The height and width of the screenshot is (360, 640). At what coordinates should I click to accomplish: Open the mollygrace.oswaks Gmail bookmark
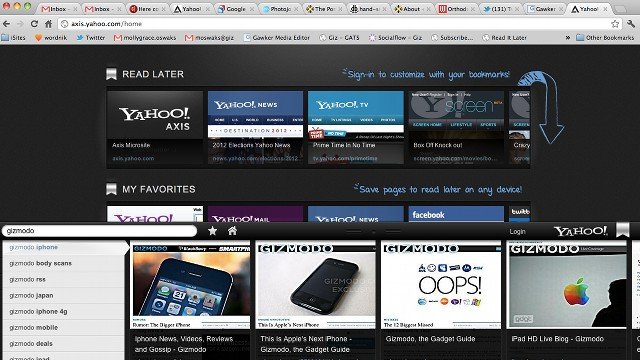pyautogui.click(x=145, y=38)
